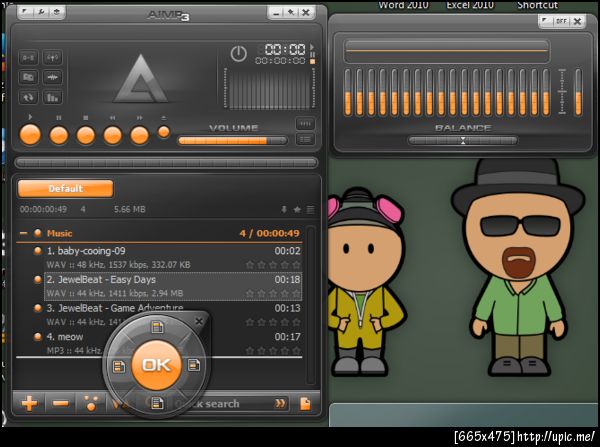Adjust the last equalizer band slider before preamp
The height and width of the screenshot is (447, 600).
[546, 92]
